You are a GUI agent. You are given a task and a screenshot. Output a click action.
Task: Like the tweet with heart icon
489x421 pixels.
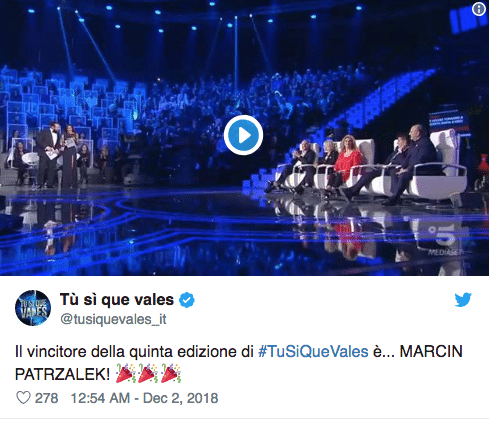tap(23, 398)
